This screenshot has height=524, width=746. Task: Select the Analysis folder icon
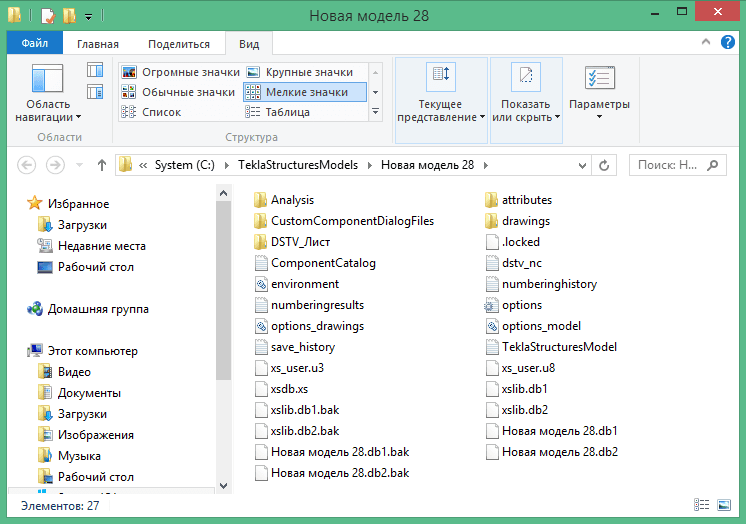pos(260,200)
